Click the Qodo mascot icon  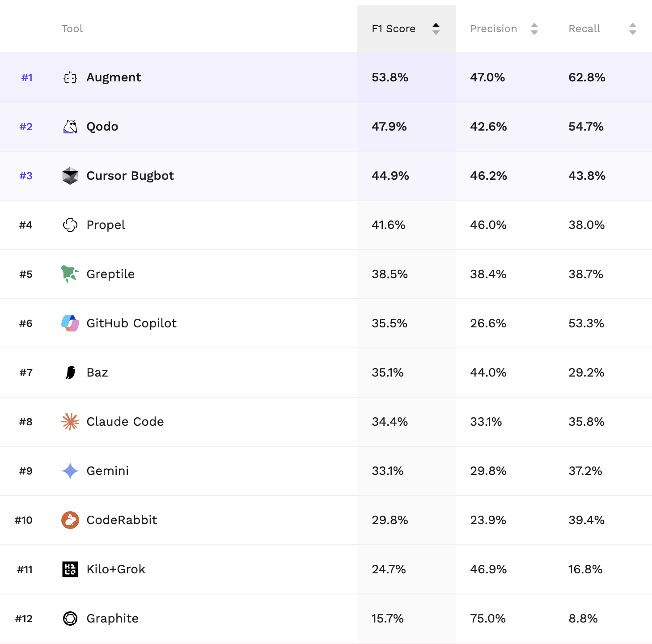tap(70, 127)
